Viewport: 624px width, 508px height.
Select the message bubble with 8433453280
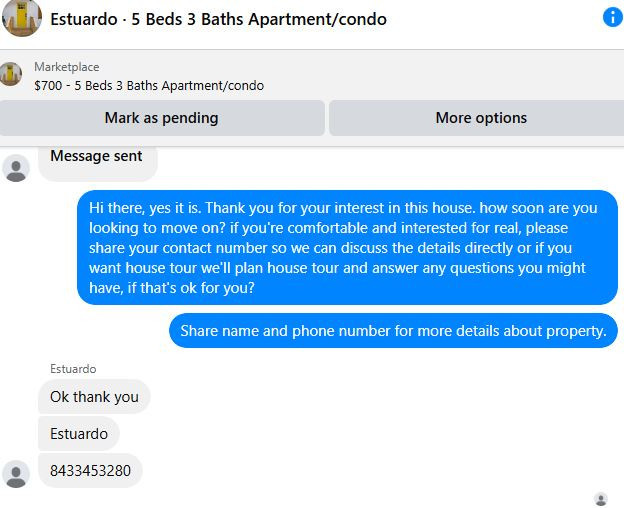[x=90, y=471]
